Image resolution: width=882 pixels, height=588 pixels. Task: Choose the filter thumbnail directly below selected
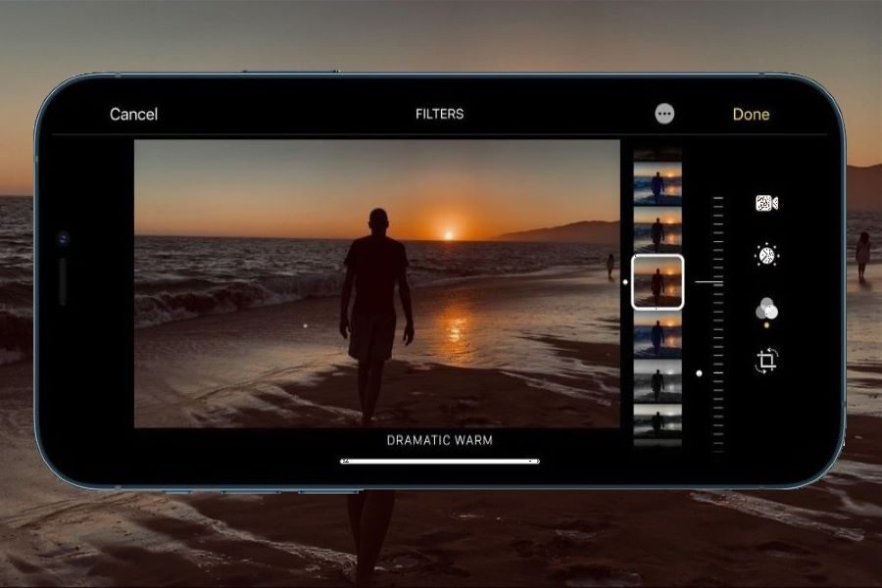[x=658, y=334]
